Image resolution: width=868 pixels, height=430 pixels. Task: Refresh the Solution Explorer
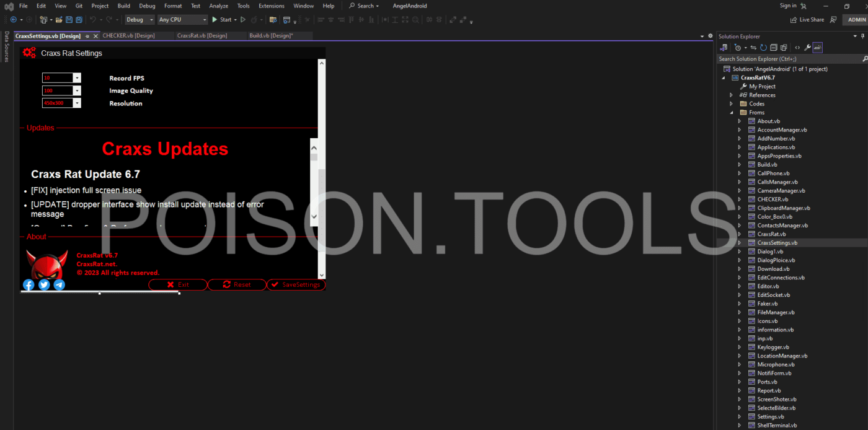click(x=764, y=48)
